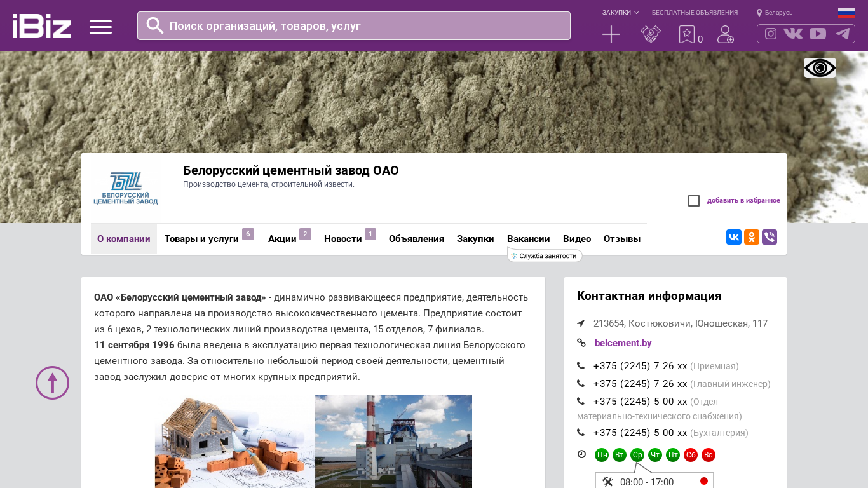Click the scroll-to-top arrow button
The image size is (868, 488).
pos(52,383)
